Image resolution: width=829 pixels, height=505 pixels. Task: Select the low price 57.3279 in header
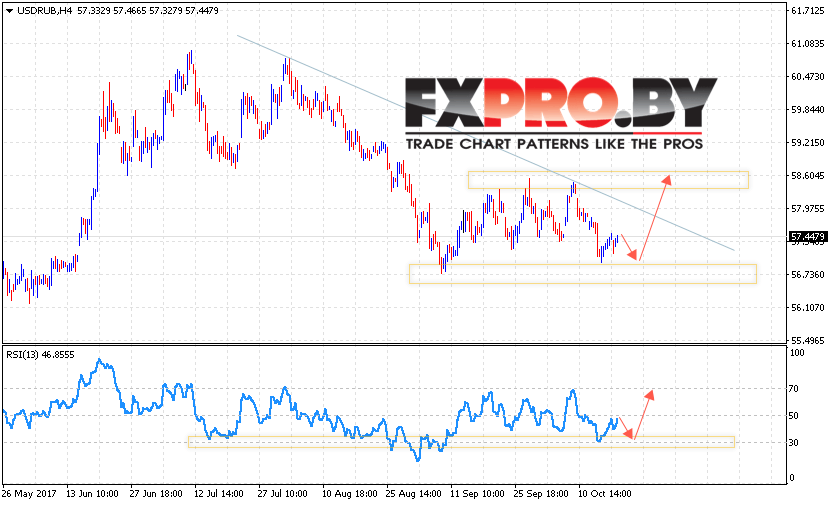pyautogui.click(x=166, y=11)
